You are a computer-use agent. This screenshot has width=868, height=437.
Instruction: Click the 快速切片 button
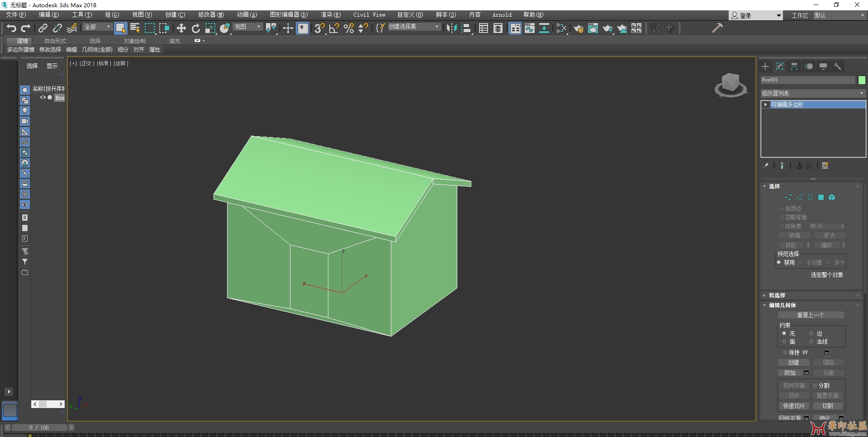[x=794, y=406]
